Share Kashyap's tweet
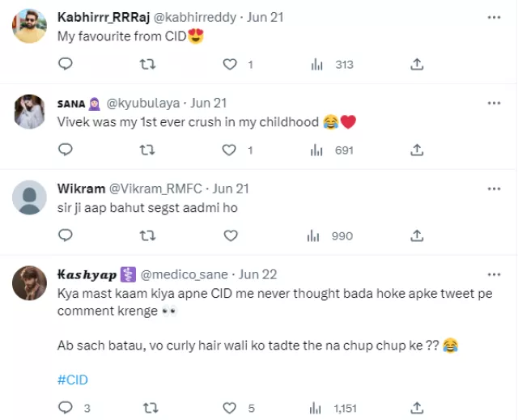Image resolution: width=518 pixels, height=420 pixels. coord(418,408)
